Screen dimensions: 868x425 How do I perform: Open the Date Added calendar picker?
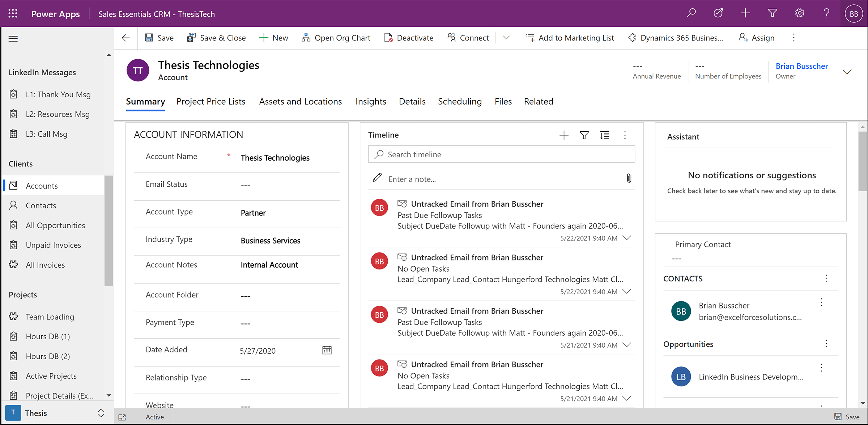(327, 350)
